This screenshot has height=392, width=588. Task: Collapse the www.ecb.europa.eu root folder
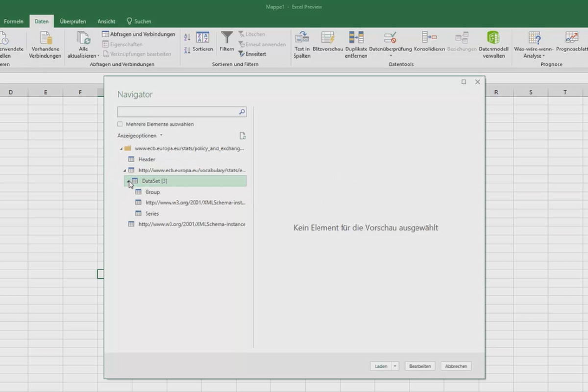[x=121, y=148]
